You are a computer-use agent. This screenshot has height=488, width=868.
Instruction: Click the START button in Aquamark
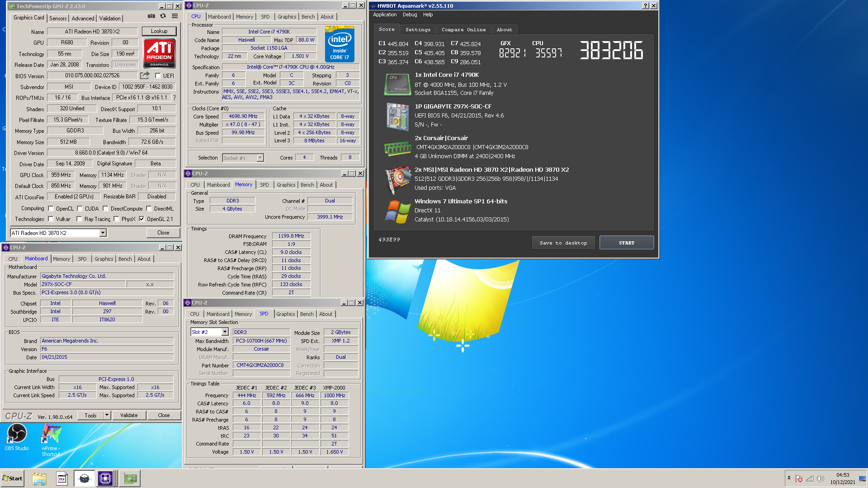(x=627, y=243)
